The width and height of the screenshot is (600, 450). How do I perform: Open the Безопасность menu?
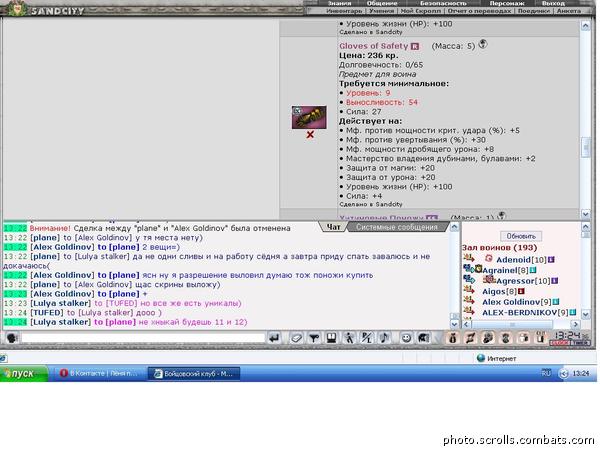point(443,3)
